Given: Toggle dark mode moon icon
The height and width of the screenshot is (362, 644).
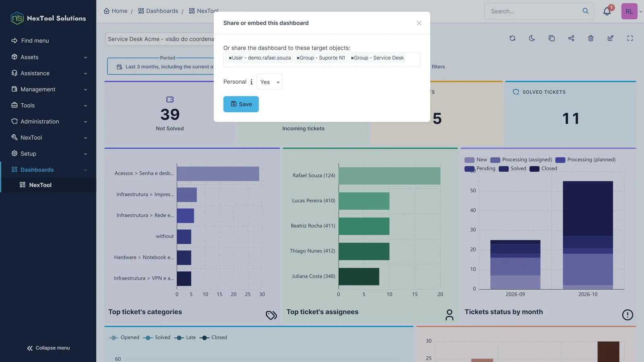Looking at the screenshot, I should point(532,38).
